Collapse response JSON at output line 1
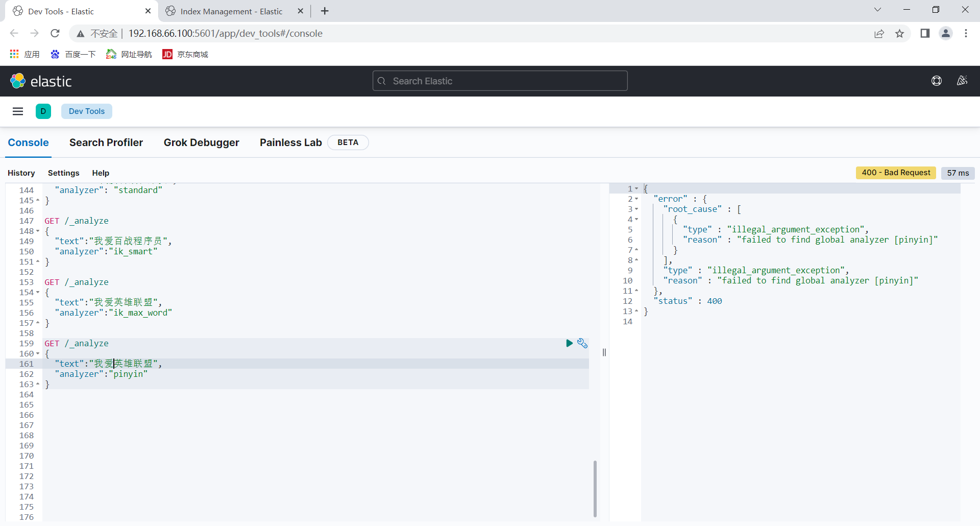The width and height of the screenshot is (980, 526). 636,188
